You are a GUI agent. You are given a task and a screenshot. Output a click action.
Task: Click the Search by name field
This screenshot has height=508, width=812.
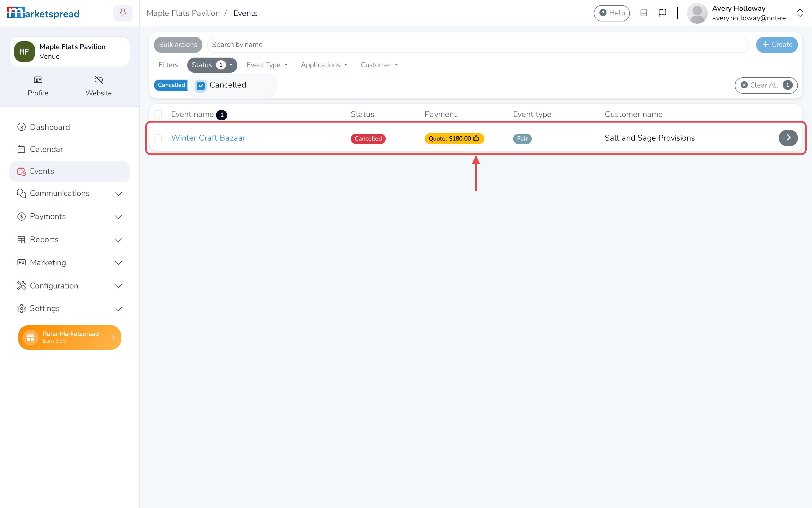point(478,45)
